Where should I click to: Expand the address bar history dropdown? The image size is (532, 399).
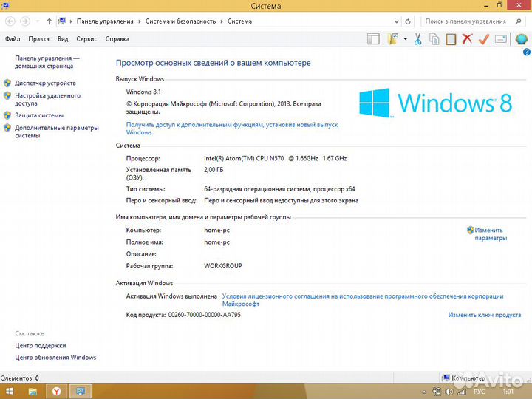point(396,21)
